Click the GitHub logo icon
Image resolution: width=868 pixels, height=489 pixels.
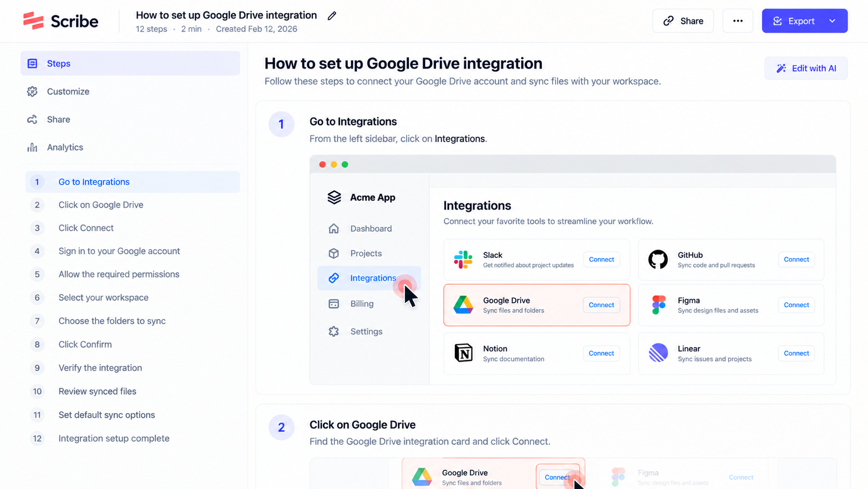click(x=658, y=259)
